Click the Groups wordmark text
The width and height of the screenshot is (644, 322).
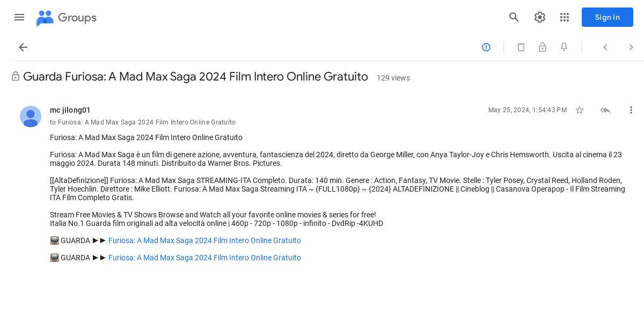coord(77,18)
